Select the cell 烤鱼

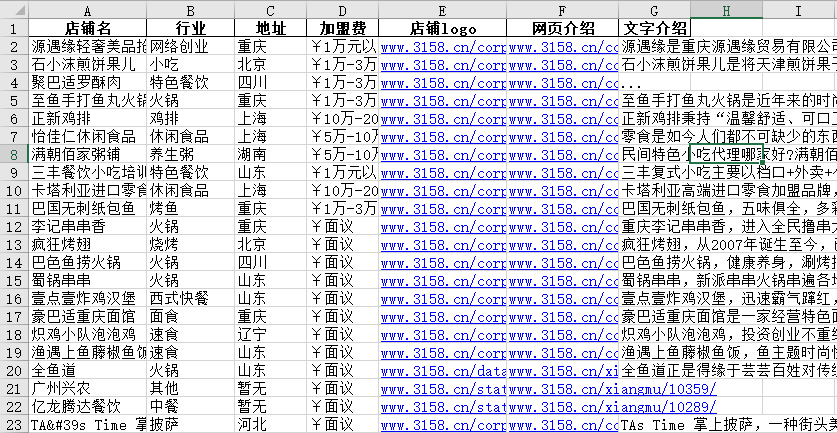(191, 208)
